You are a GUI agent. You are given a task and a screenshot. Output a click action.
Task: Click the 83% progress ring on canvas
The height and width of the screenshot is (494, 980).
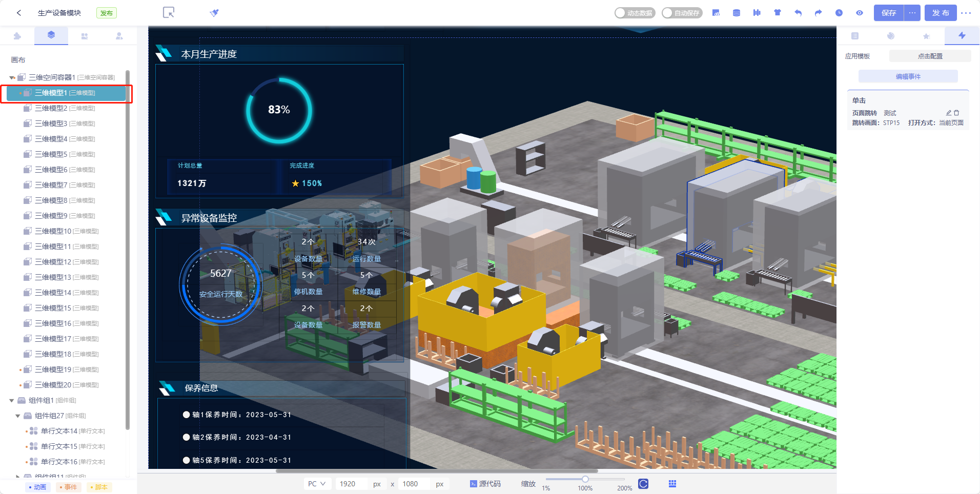279,110
